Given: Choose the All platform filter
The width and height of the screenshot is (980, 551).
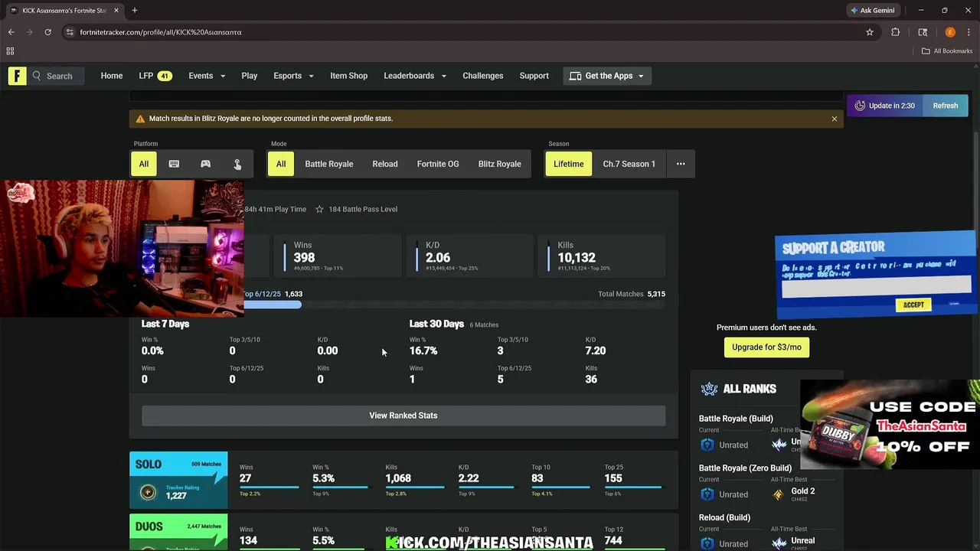Looking at the screenshot, I should pos(143,164).
